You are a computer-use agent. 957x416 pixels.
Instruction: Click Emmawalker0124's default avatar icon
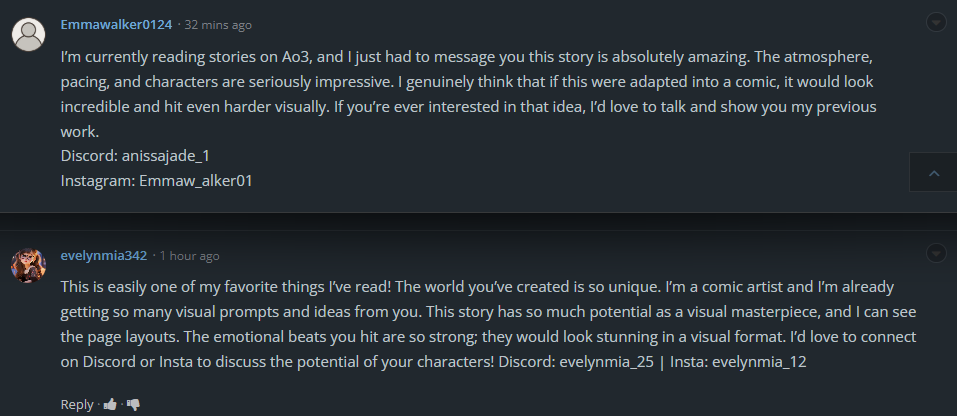(28, 34)
